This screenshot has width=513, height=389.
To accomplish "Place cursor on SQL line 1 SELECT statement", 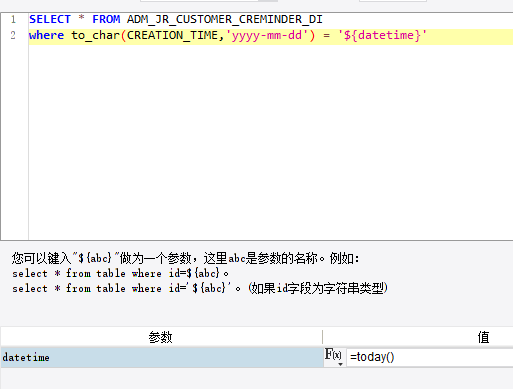I will [176, 19].
